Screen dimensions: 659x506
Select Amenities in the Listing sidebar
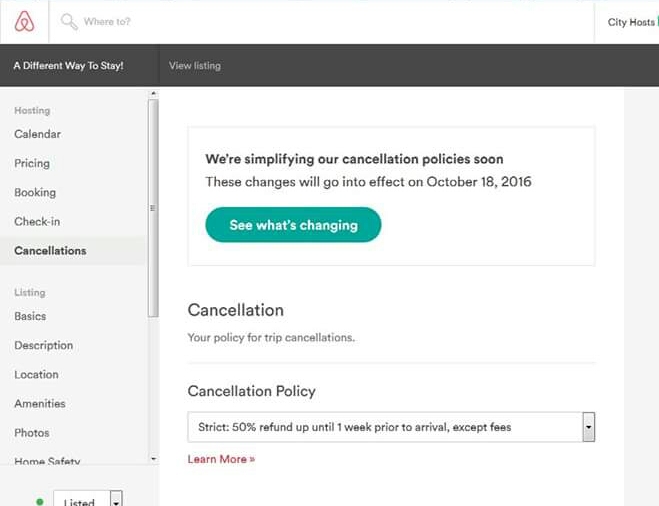coord(40,404)
